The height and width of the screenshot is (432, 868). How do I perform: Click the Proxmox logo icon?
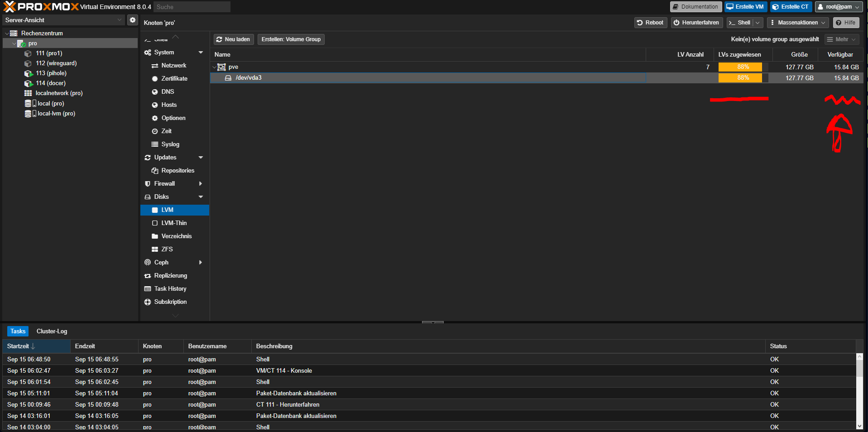click(x=10, y=7)
